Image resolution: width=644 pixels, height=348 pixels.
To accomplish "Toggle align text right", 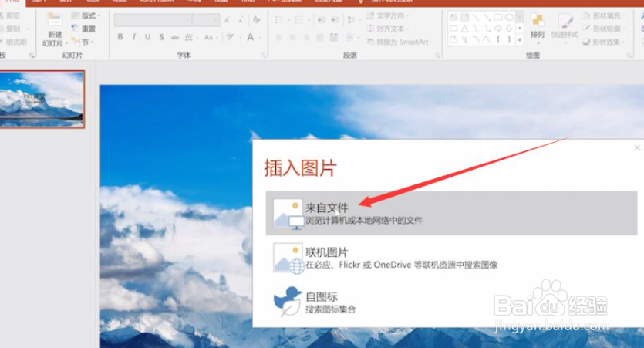I will pos(306,37).
